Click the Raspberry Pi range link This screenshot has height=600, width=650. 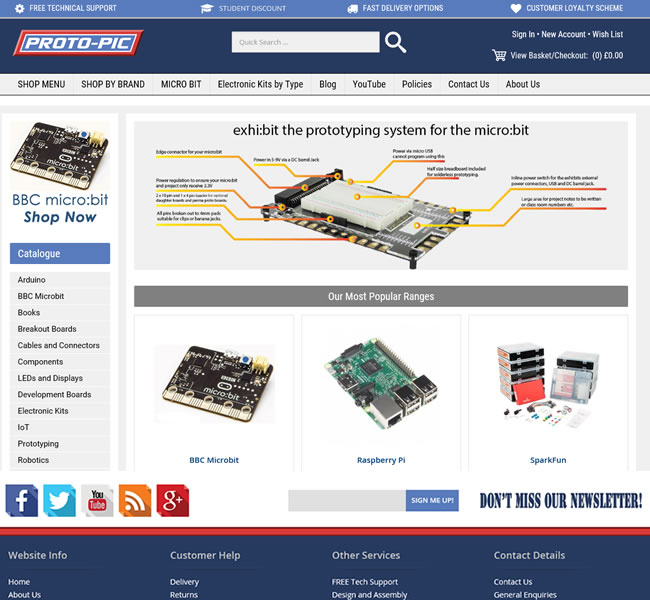pos(381,460)
